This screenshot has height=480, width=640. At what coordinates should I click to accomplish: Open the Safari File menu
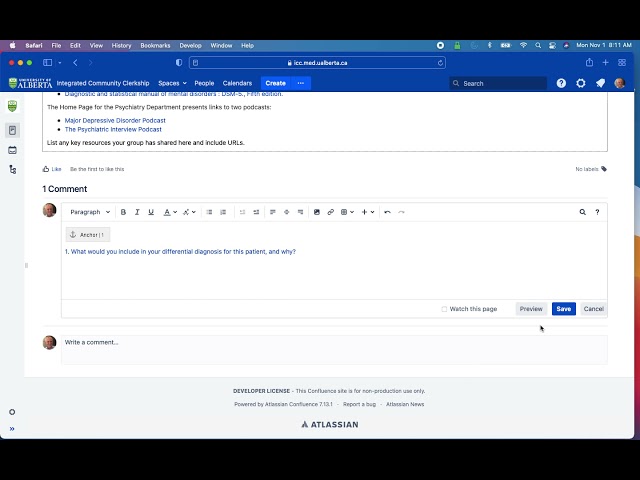click(x=56, y=46)
